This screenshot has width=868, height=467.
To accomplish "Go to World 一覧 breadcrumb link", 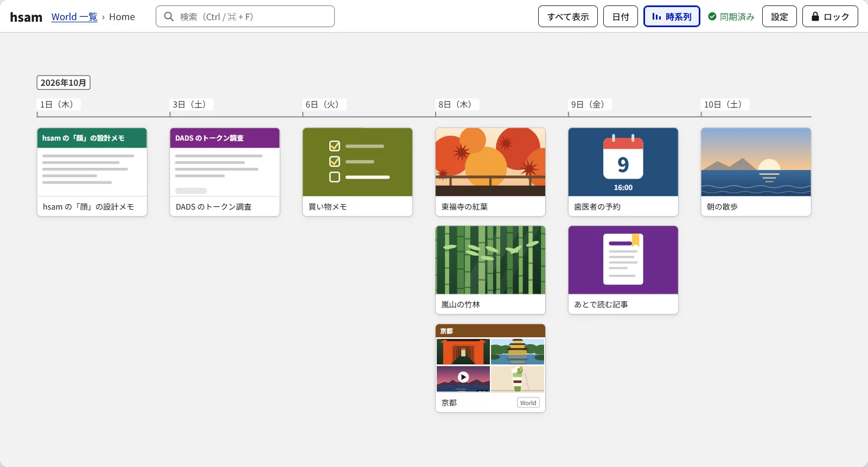I will [74, 17].
